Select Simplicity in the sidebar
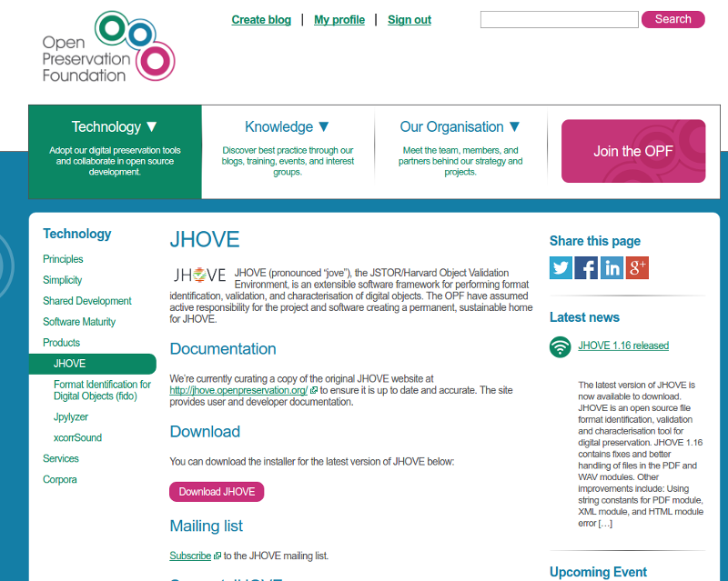This screenshot has width=728, height=581. (62, 280)
